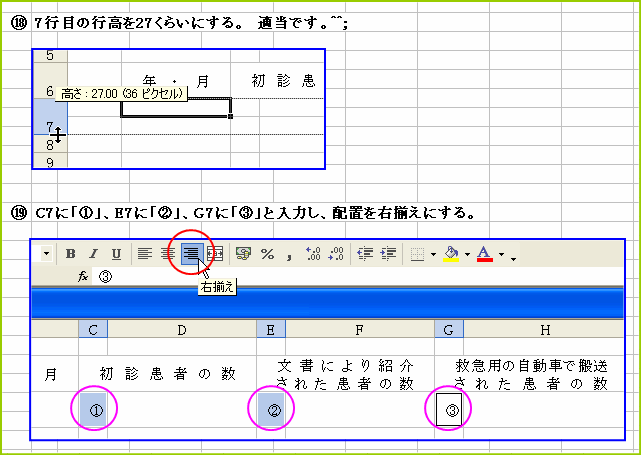Image resolution: width=641 pixels, height=455 pixels.
Task: Click the increase indent icon
Action: pyautogui.click(x=388, y=254)
